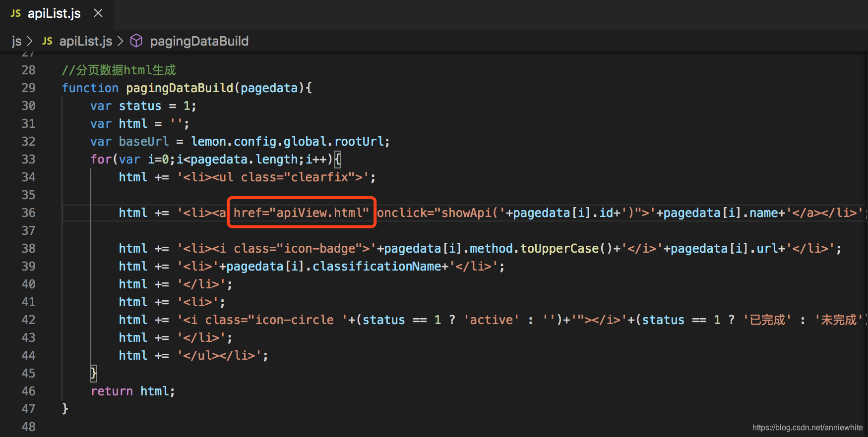Click 'var status = 1;' line
Screen dimensions: 868x437
(143, 106)
